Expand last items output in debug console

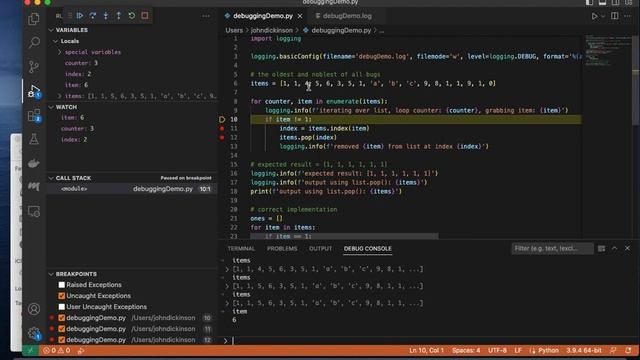pos(227,303)
